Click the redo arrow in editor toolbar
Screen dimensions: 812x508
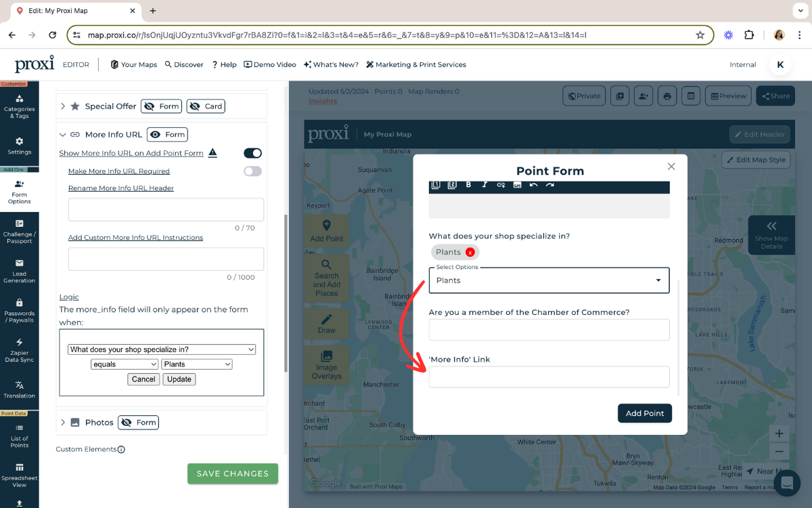[549, 184]
